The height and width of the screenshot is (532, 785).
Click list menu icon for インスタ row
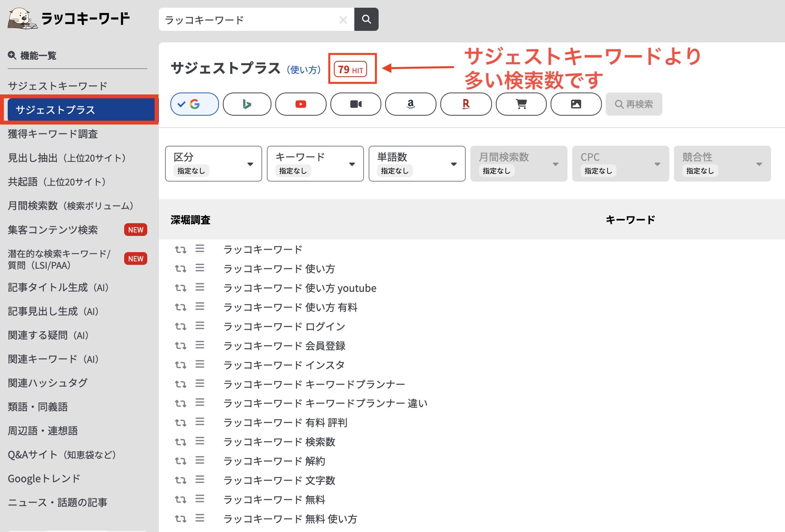tap(200, 364)
